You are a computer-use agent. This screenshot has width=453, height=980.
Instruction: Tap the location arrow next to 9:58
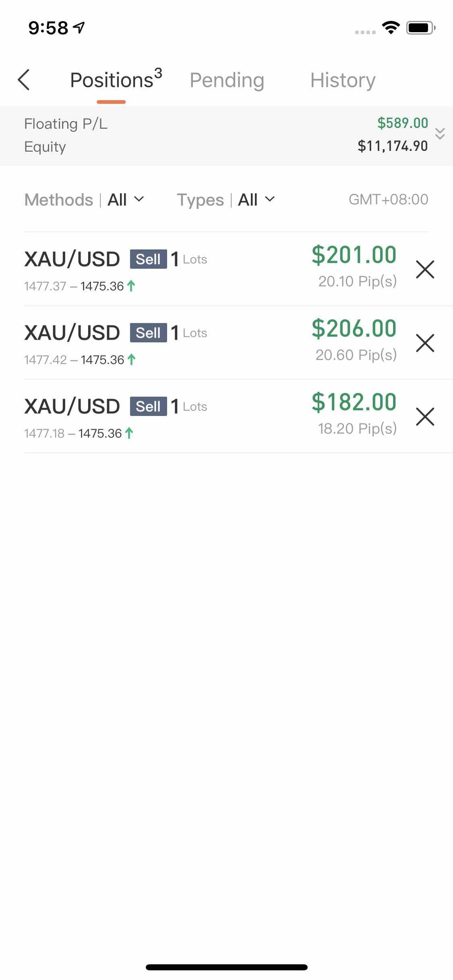coord(79,27)
